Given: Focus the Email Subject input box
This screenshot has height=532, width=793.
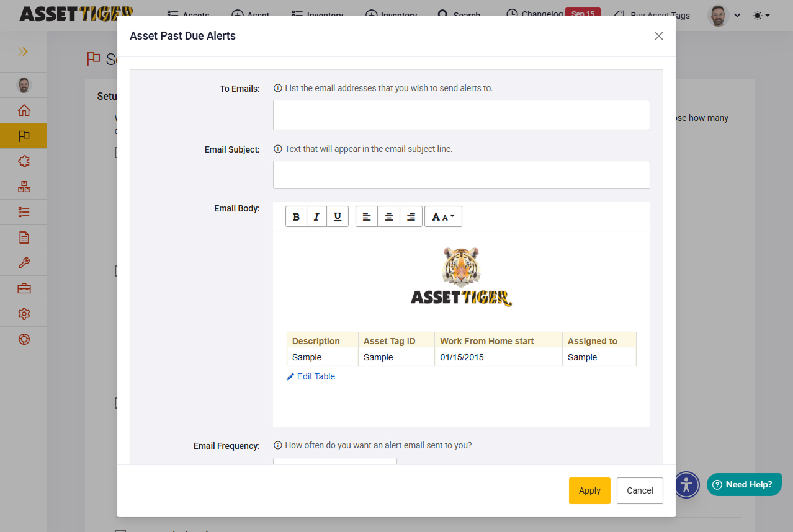Looking at the screenshot, I should [x=461, y=175].
